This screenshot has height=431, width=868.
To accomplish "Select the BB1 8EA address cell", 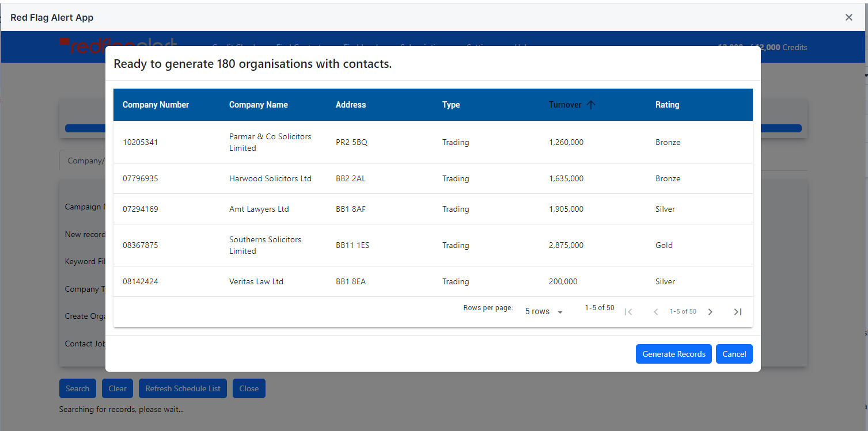I will pos(351,281).
